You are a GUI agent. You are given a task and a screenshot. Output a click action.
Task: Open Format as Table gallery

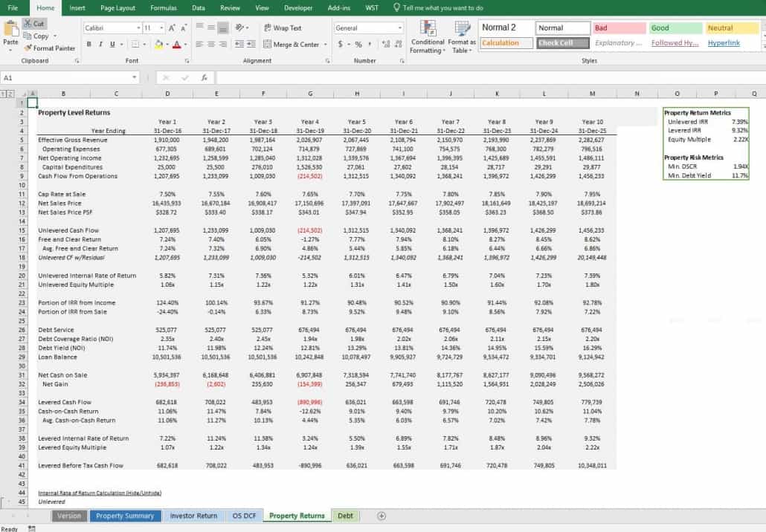coord(461,37)
